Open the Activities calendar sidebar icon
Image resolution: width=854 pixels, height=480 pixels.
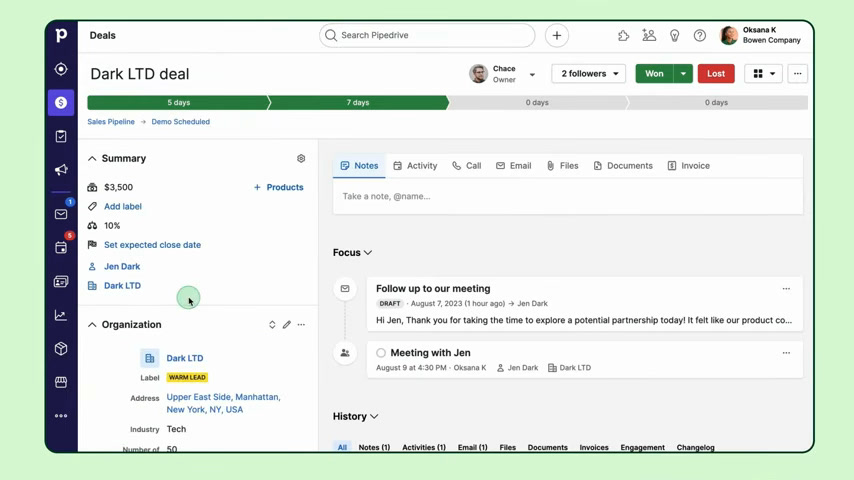(x=61, y=248)
